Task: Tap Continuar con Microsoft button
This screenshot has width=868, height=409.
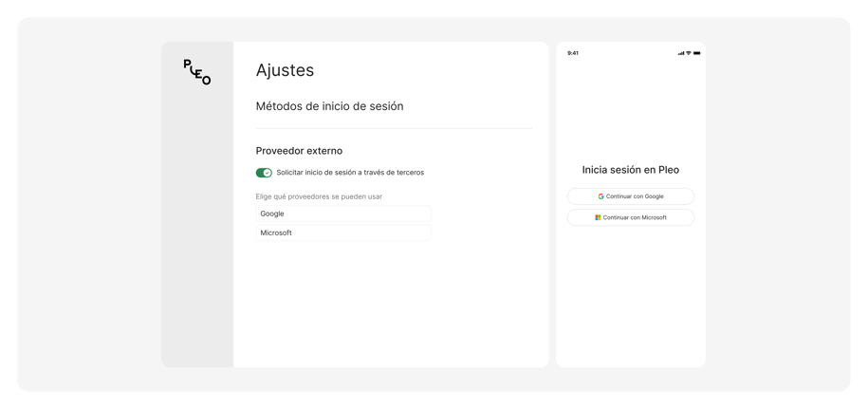Action: (631, 217)
